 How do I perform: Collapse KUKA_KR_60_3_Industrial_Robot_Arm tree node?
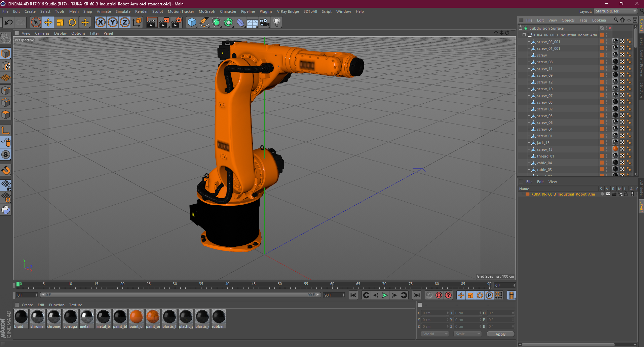(x=524, y=35)
